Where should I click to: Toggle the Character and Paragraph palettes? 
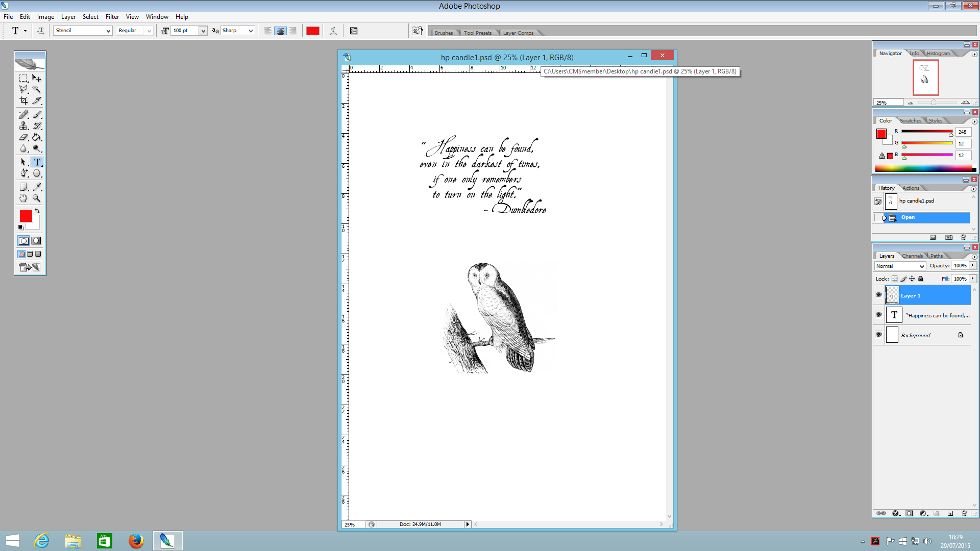[x=354, y=31]
